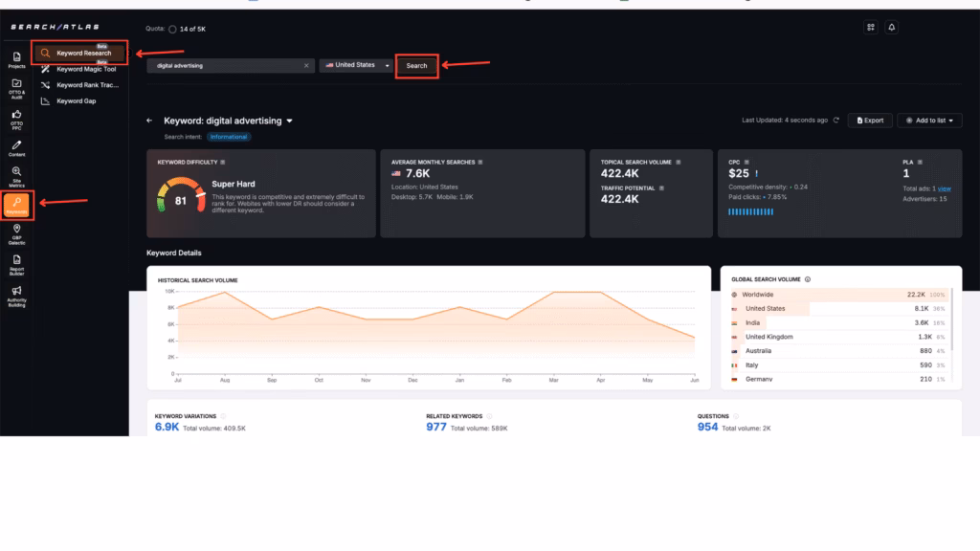Open the Content pencil icon
The width and height of the screenshot is (980, 551).
[17, 147]
